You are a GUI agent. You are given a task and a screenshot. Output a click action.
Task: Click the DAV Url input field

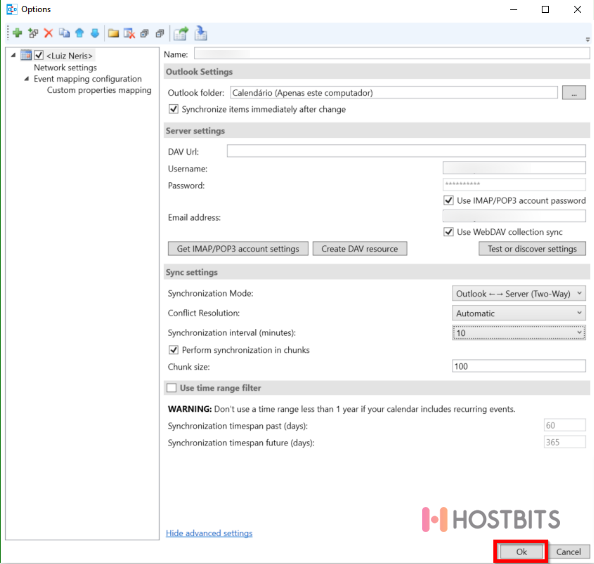[406, 151]
